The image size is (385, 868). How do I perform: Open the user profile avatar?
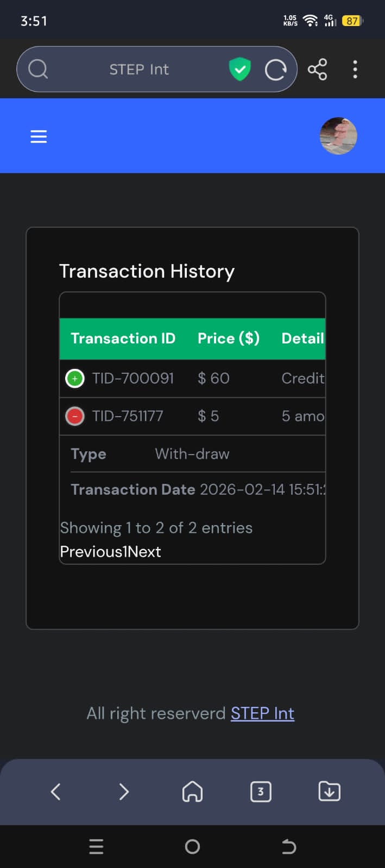coord(338,136)
